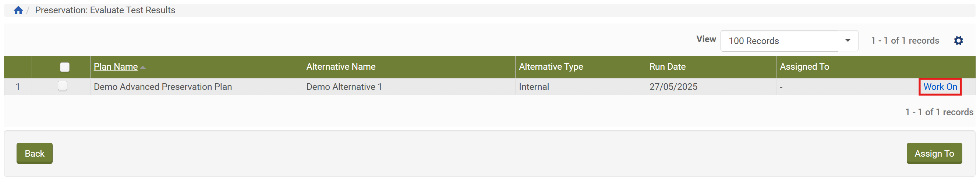The width and height of the screenshot is (980, 186).
Task: Sort by Plan Name column header
Action: 116,67
